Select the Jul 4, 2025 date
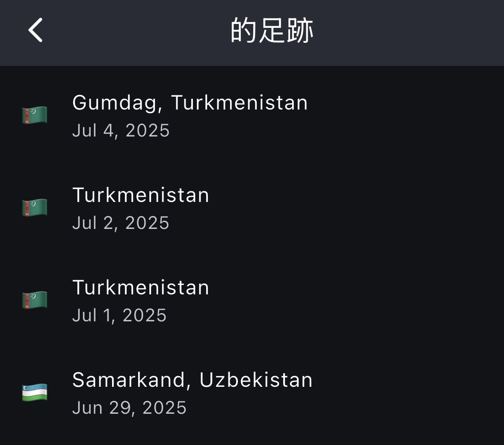This screenshot has height=445, width=504. (121, 131)
